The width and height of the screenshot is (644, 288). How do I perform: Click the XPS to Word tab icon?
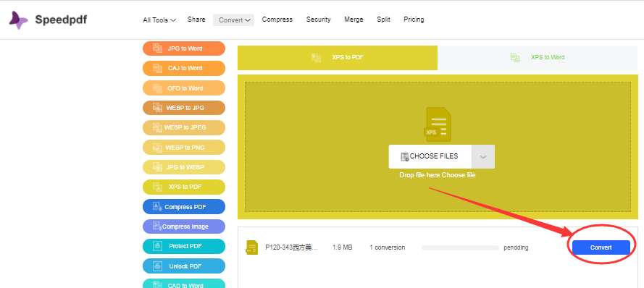(x=515, y=57)
